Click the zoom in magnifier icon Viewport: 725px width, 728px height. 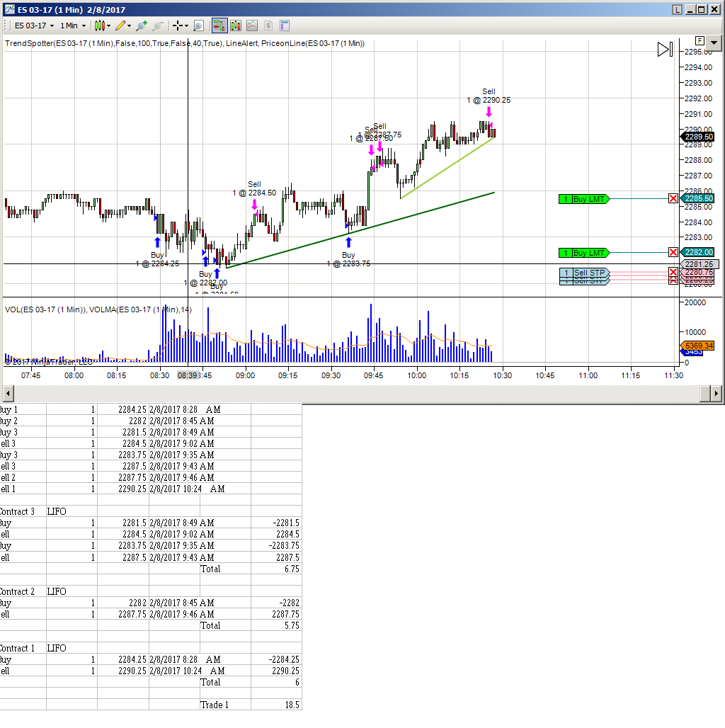(x=142, y=25)
